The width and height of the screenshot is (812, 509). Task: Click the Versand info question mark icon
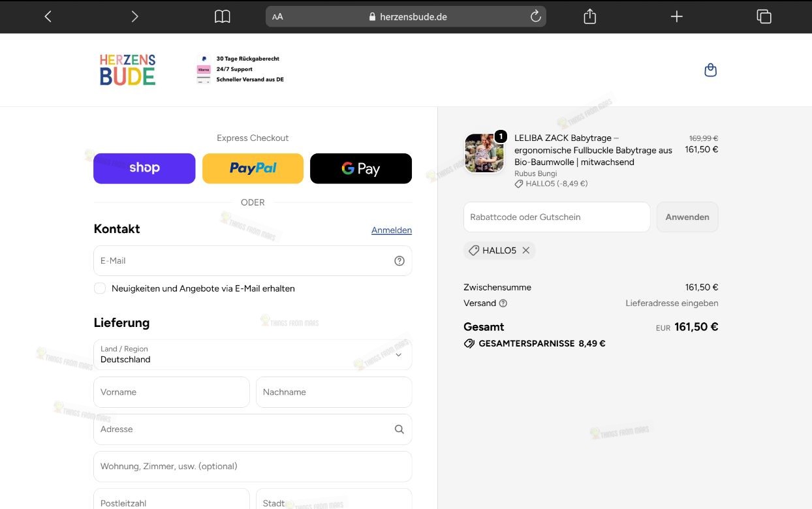pyautogui.click(x=503, y=303)
